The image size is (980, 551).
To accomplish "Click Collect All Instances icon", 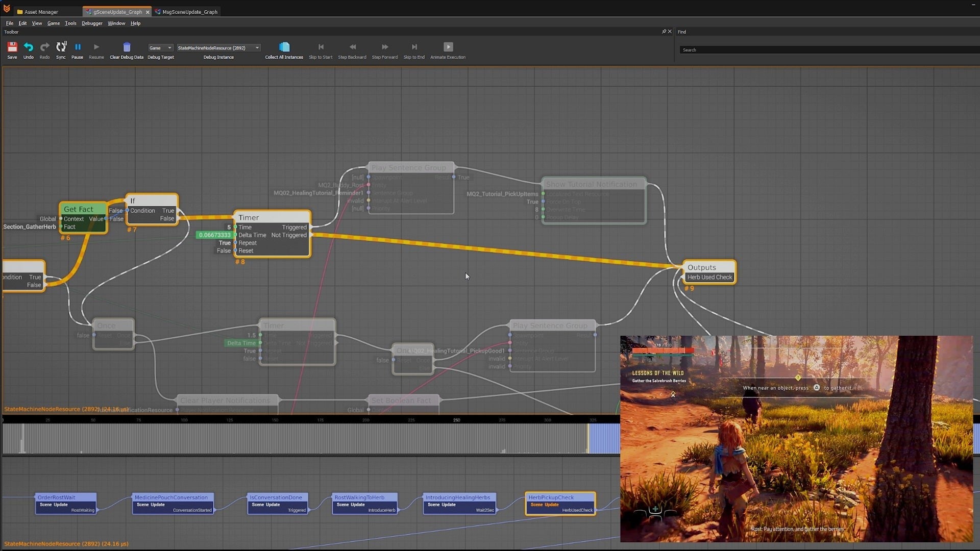I will point(284,47).
